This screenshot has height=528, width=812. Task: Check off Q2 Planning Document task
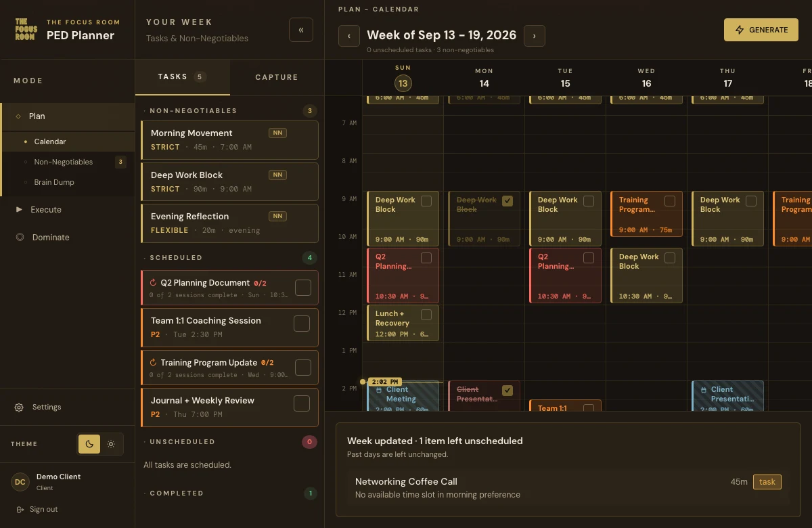pos(303,288)
